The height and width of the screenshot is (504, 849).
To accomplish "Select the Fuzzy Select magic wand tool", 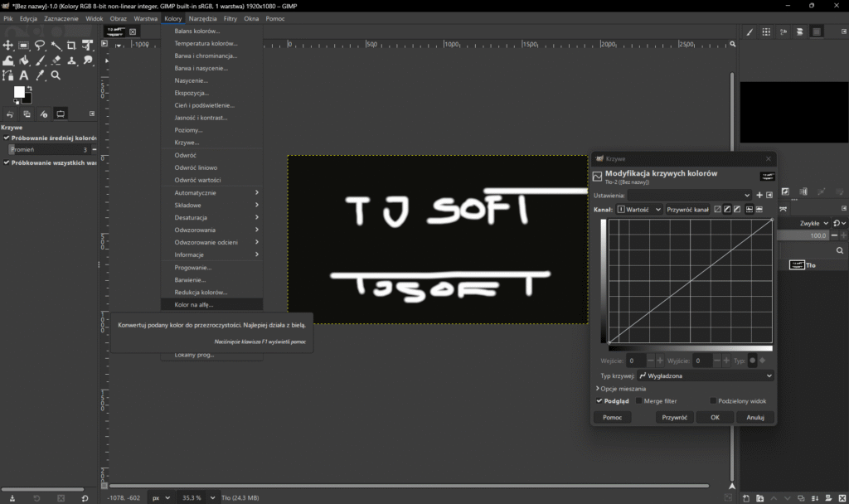I will [56, 46].
